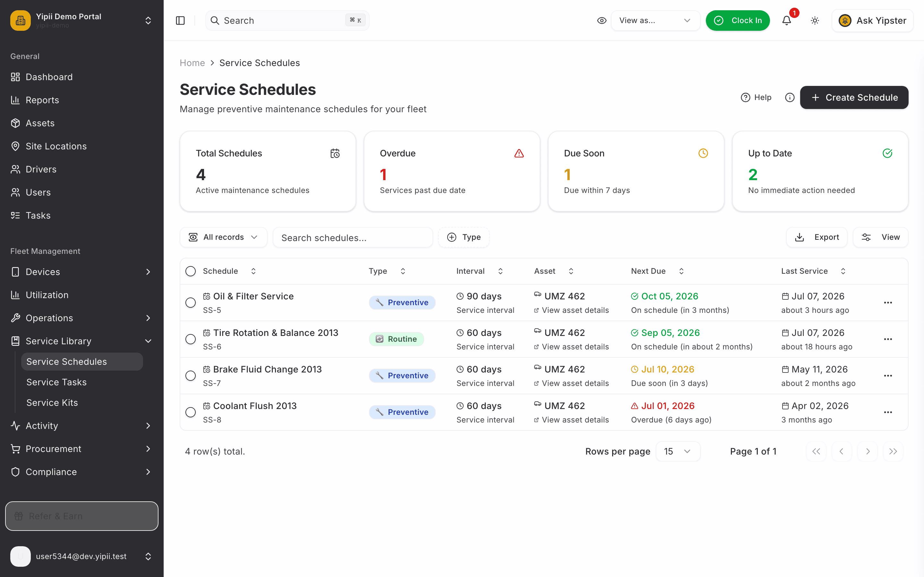Focus the Search schedules input field
Screen dimensions: 924x577
[353, 237]
